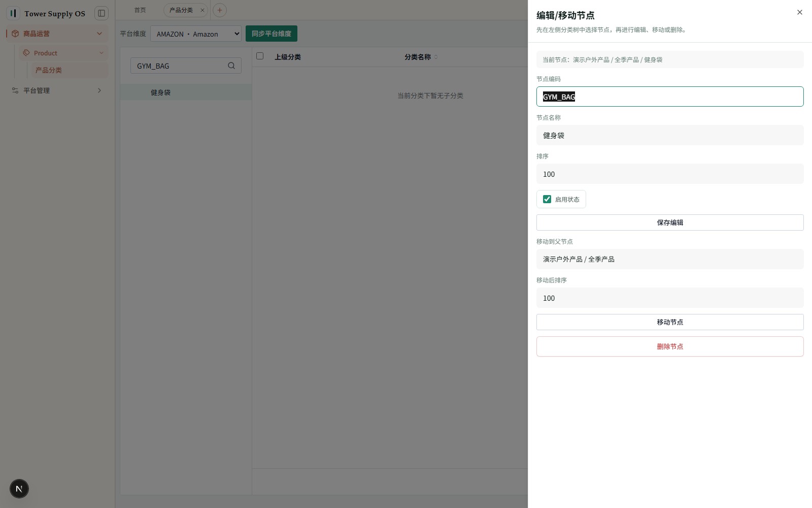Click the Product tag icon
This screenshot has width=812, height=508.
[26, 53]
